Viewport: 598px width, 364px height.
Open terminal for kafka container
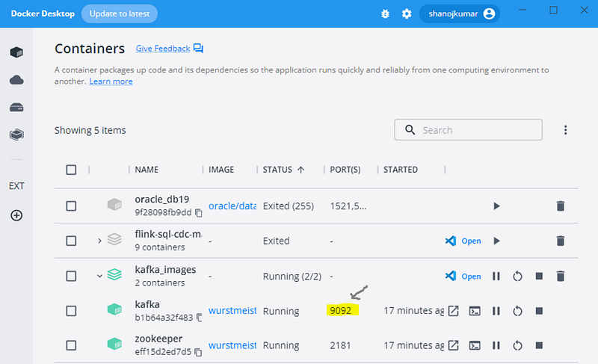[x=475, y=311]
